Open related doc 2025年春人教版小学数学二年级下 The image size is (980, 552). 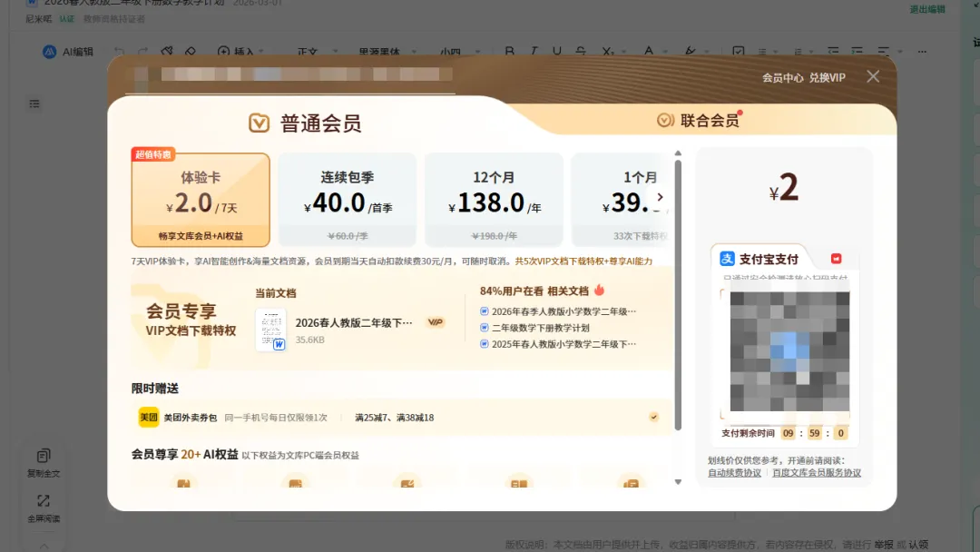tap(563, 344)
